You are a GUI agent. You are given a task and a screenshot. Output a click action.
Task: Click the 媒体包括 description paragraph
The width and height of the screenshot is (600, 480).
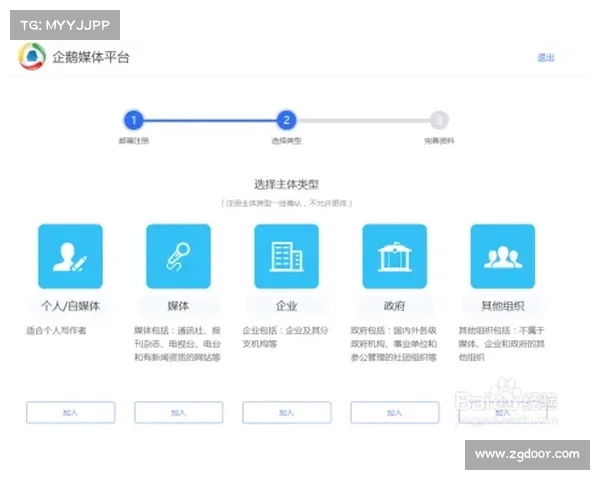pyautogui.click(x=178, y=344)
